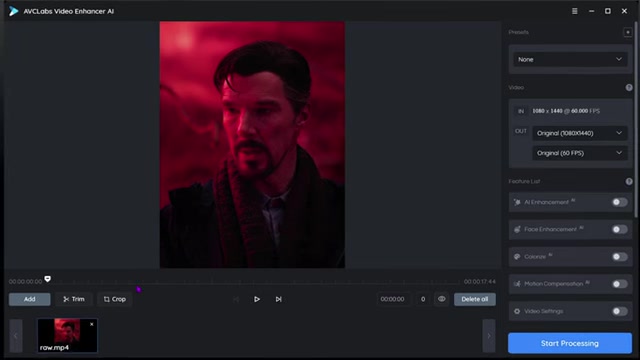Click the AVCLabs logo icon
Viewport: 640px width, 360px height.
point(13,11)
